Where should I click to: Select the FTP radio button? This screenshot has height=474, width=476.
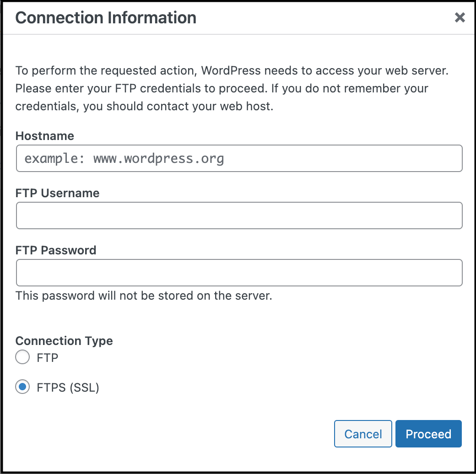tap(22, 357)
